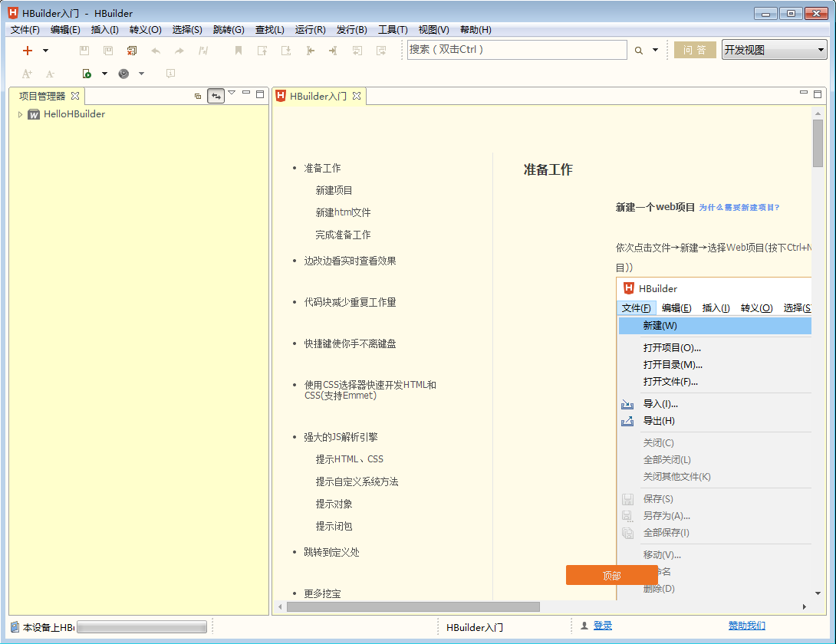836x644 pixels.
Task: Click the Close All files icon
Action: coord(132,51)
